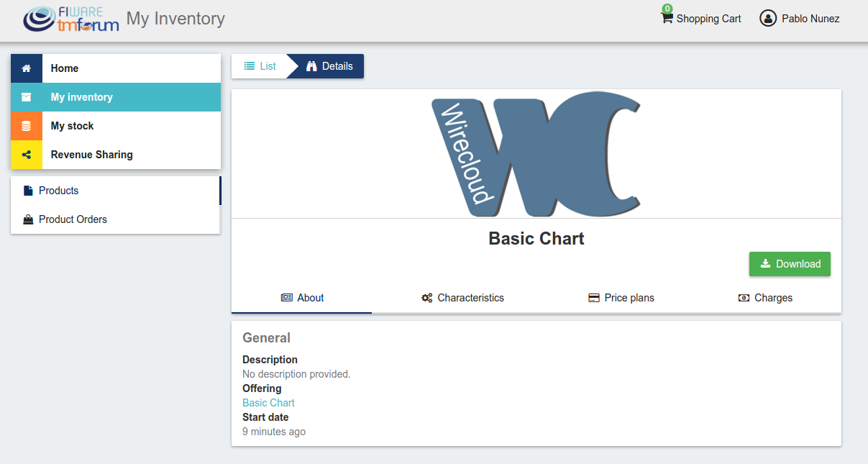Click the Products file icon
Screen dimensions: 868x464
coord(28,191)
